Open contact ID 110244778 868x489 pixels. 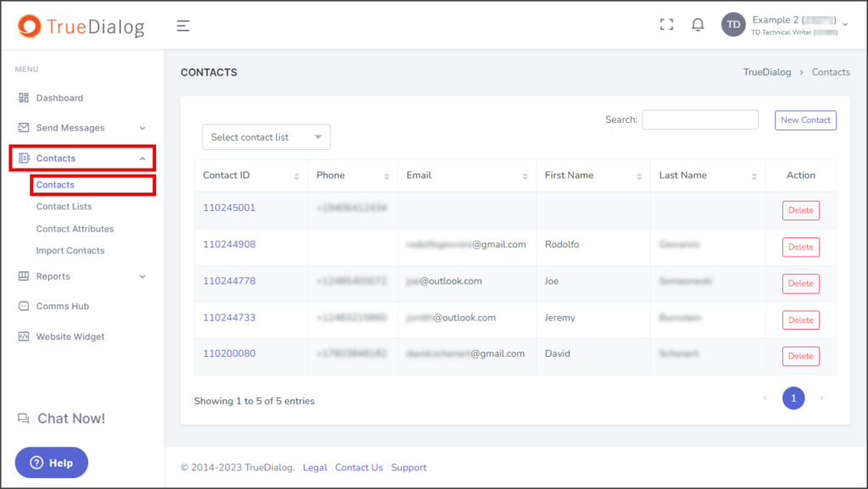click(x=229, y=281)
